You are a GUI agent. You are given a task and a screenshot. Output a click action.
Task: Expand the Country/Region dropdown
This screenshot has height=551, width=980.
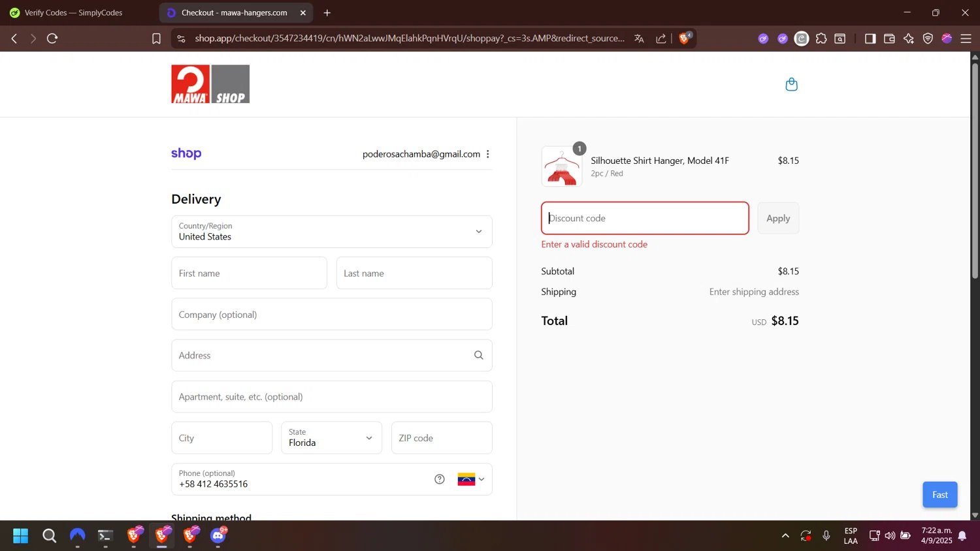pyautogui.click(x=332, y=232)
